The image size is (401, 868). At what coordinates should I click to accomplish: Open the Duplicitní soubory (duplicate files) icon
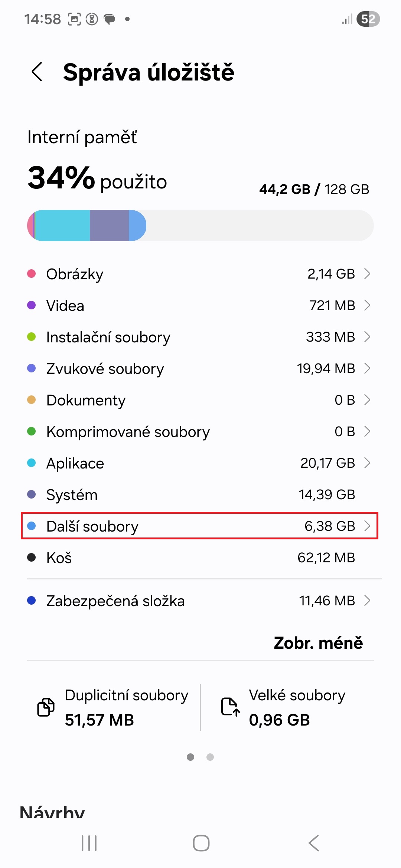[46, 707]
